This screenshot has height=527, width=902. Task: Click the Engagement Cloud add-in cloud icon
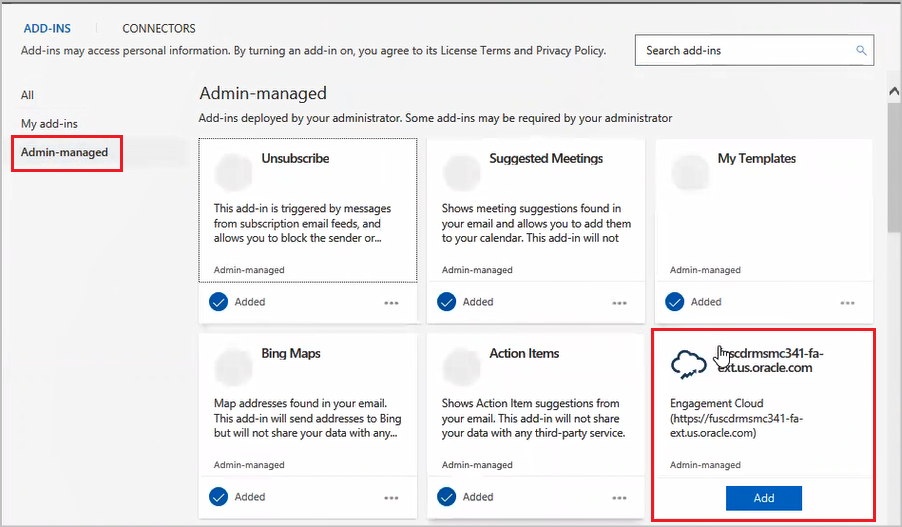689,365
